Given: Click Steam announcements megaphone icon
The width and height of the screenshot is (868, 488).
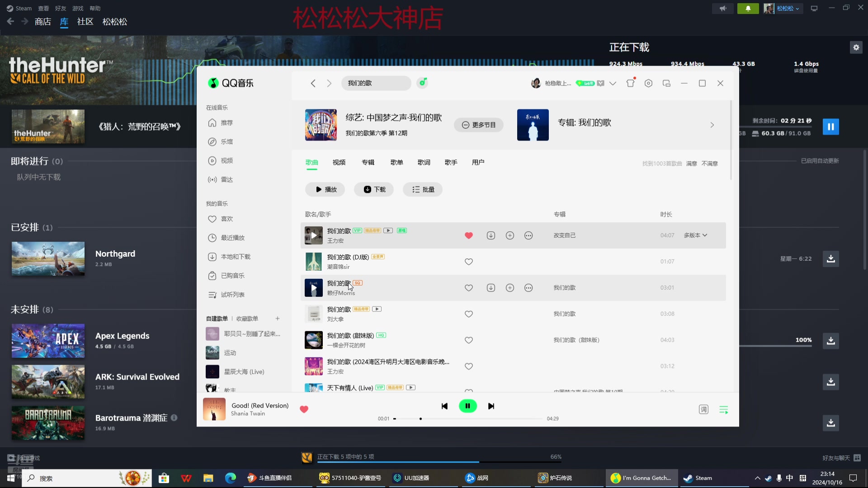Looking at the screenshot, I should click(x=723, y=9).
